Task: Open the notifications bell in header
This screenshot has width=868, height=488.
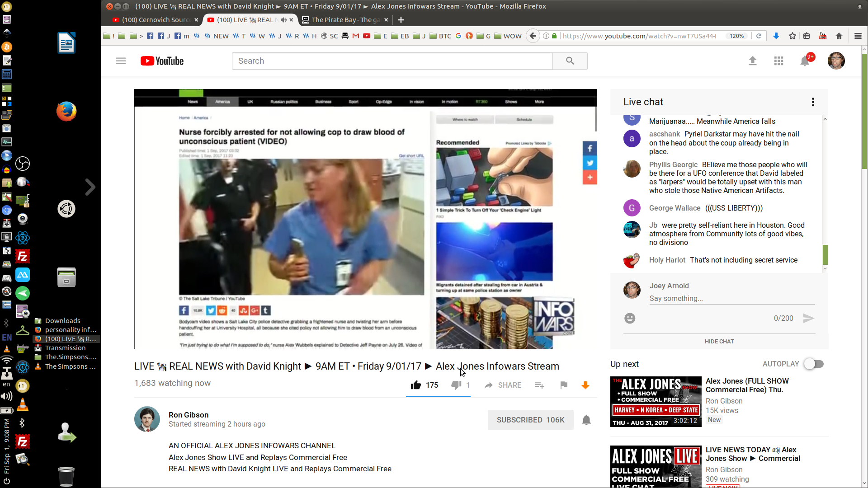Action: pos(805,61)
